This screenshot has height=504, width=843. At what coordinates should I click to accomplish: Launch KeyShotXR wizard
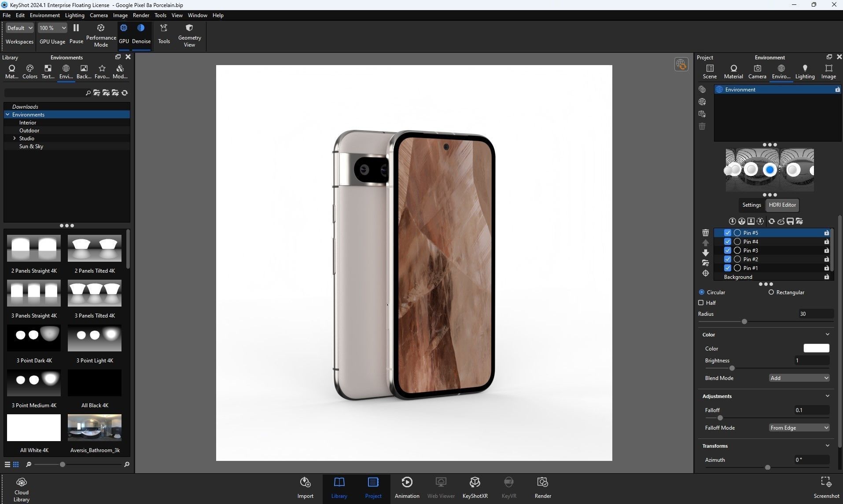click(x=475, y=488)
